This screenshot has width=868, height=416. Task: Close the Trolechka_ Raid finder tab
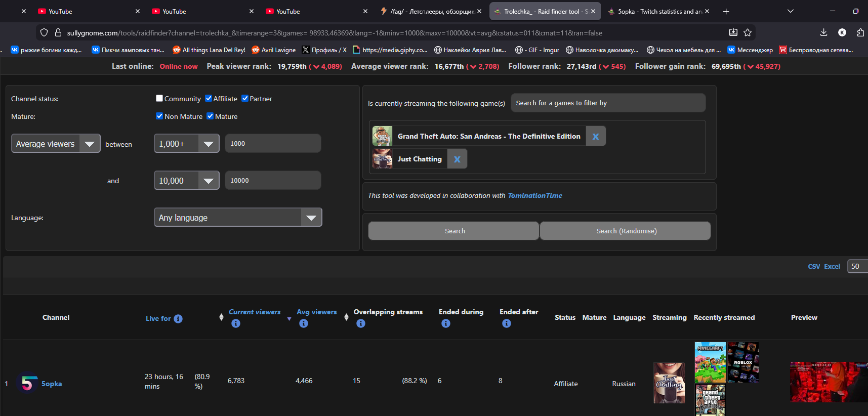[593, 11]
